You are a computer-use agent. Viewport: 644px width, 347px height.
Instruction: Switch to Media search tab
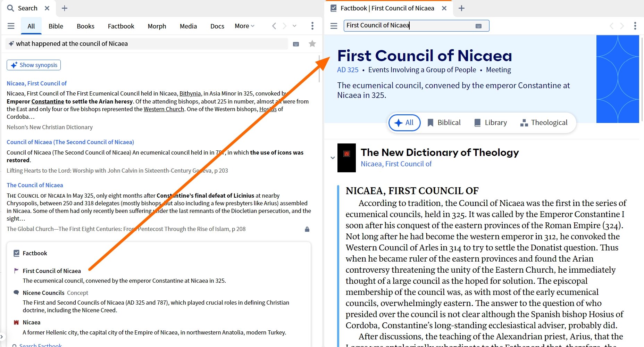[x=188, y=26]
